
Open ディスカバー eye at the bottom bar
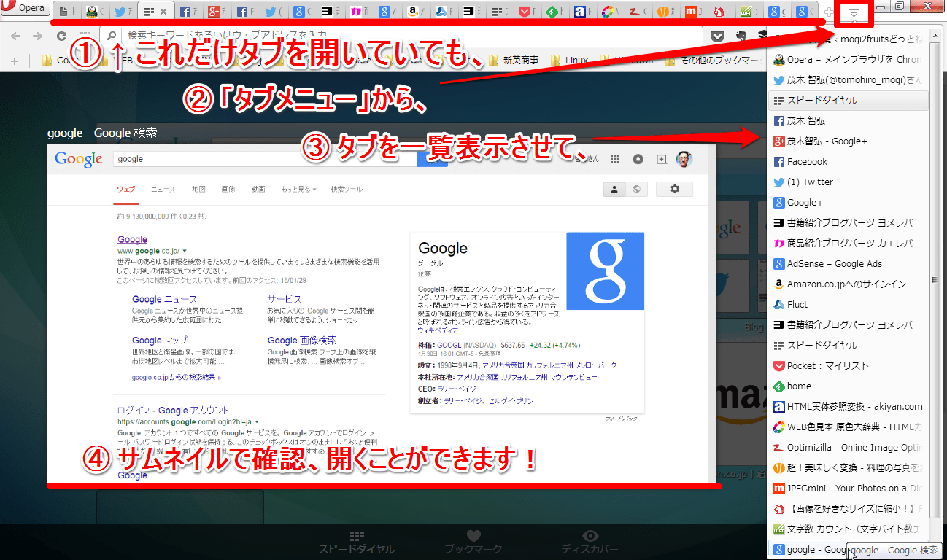click(x=590, y=542)
